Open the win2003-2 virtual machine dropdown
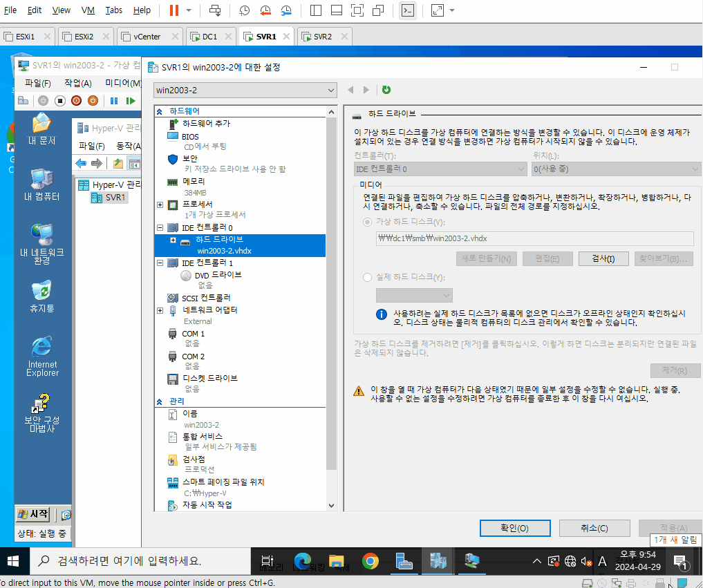Image resolution: width=703 pixels, height=588 pixels. pyautogui.click(x=245, y=90)
